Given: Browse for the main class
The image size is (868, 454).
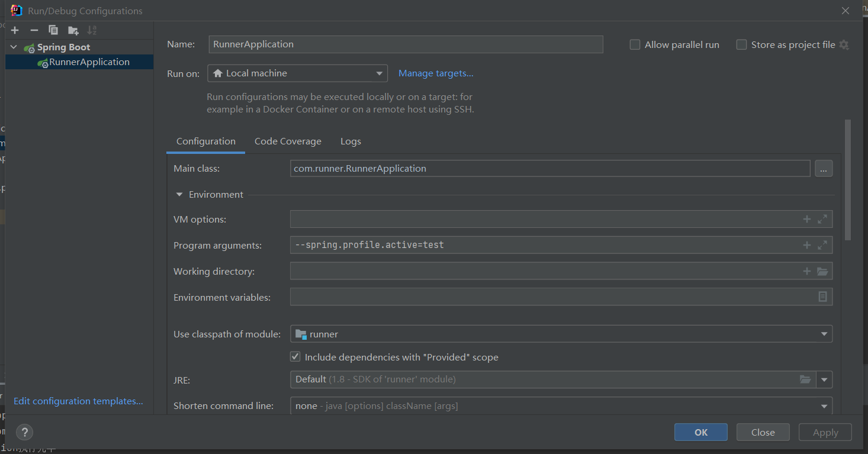Looking at the screenshot, I should pos(824,168).
